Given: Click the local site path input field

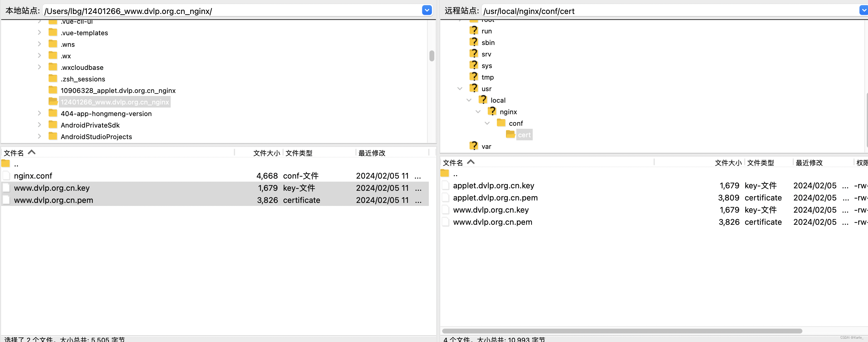Looking at the screenshot, I should (x=233, y=11).
